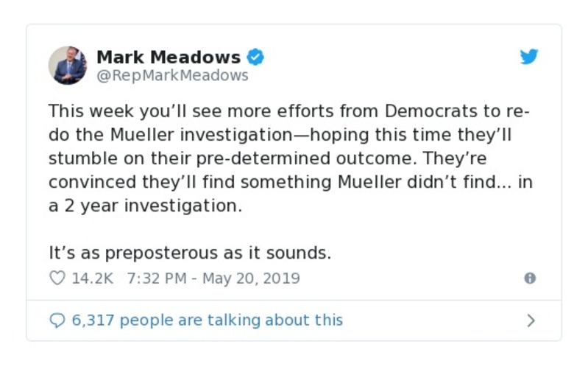Like the tweet with the heart icon
Viewport: 588px width, 378px height.
[57, 279]
